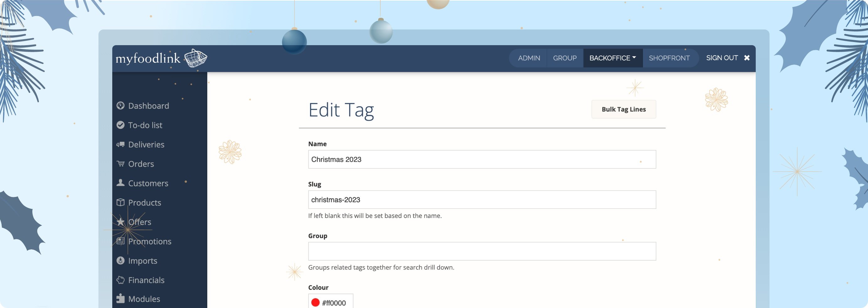Click the myfoodlink basket logo
This screenshot has height=308, width=868.
pyautogui.click(x=196, y=58)
